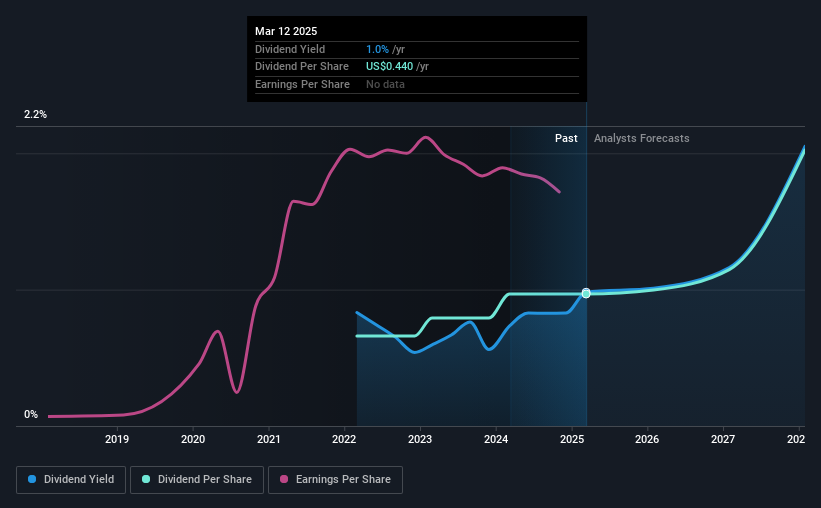
Task: Toggle the Dividend Yield legend button
Action: click(x=71, y=480)
